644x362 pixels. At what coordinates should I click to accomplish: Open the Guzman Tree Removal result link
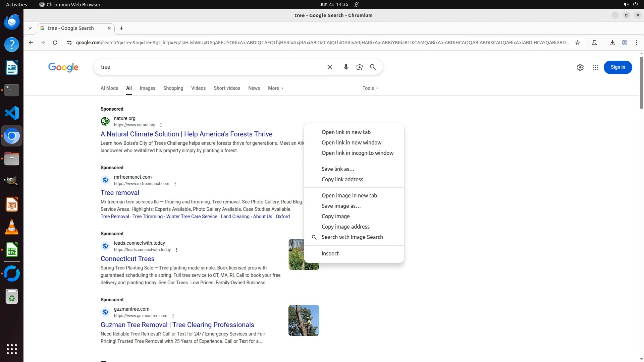point(177,325)
